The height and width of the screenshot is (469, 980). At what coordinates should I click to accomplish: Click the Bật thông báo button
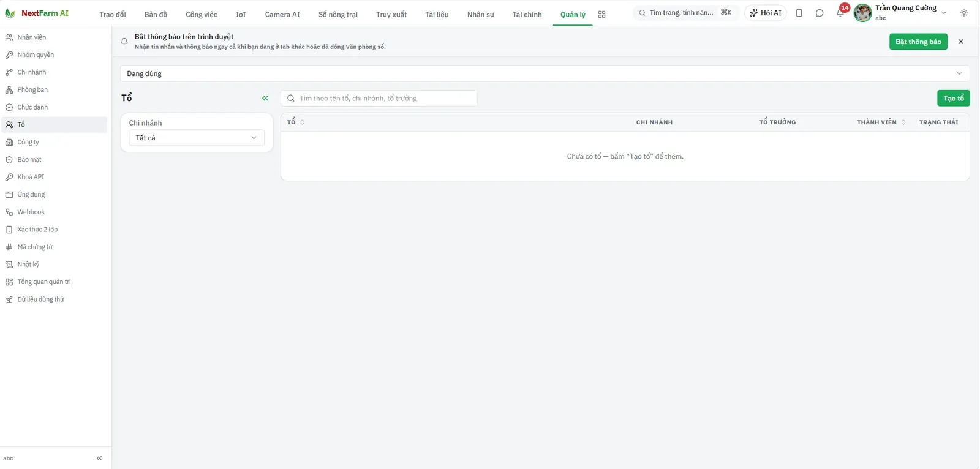tap(918, 42)
